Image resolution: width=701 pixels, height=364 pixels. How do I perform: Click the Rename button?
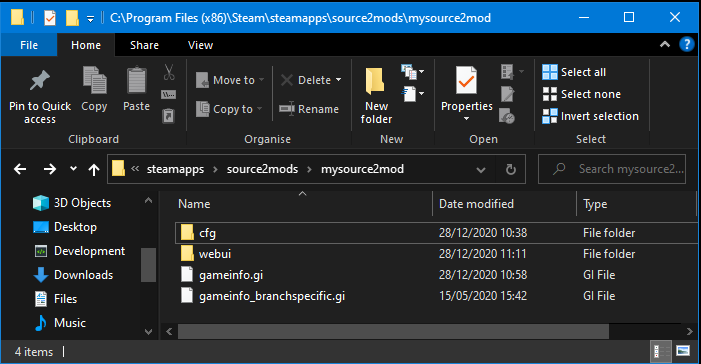tap(309, 109)
